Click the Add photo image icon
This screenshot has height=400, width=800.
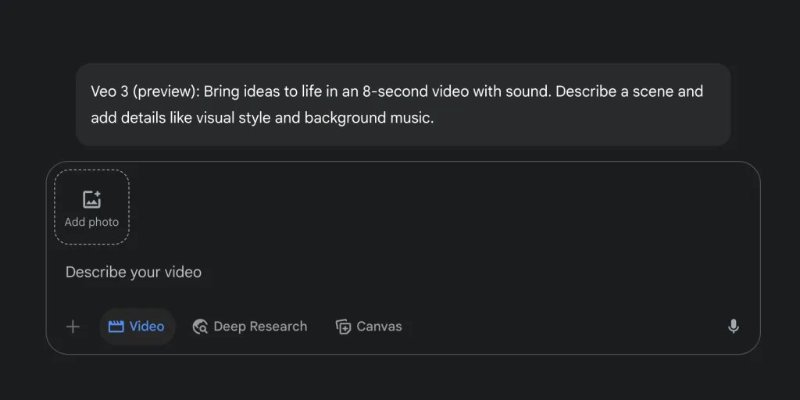click(x=92, y=199)
